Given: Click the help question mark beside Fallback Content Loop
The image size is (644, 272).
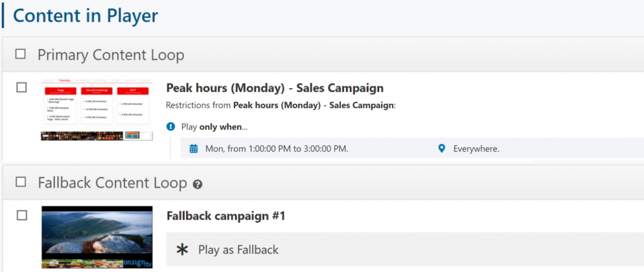Looking at the screenshot, I should tap(198, 185).
